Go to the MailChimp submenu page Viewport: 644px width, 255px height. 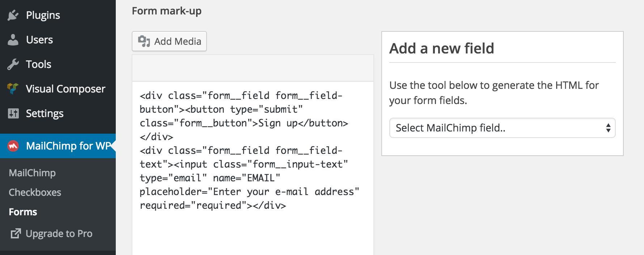pyautogui.click(x=32, y=173)
